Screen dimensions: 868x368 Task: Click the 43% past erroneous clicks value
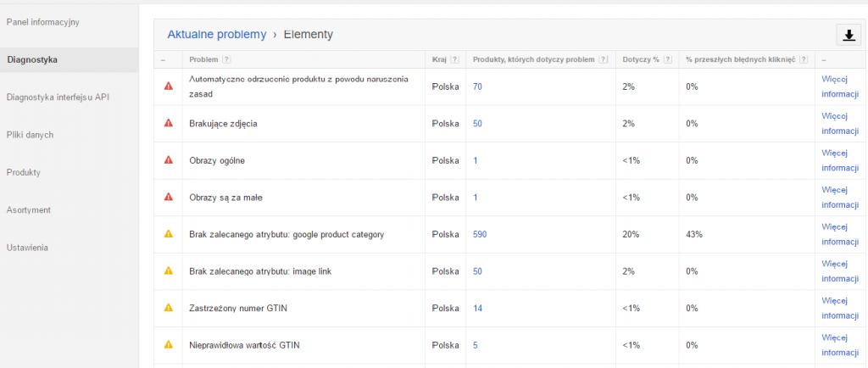coord(694,235)
